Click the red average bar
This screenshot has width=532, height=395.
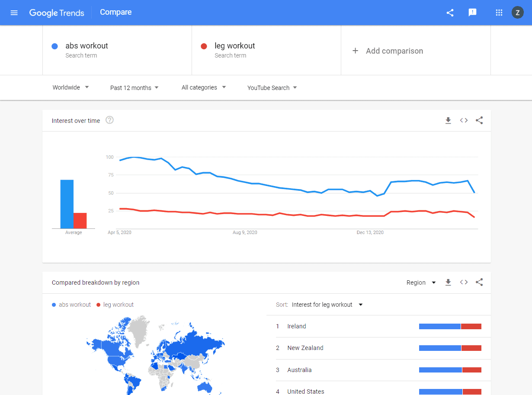coord(80,221)
